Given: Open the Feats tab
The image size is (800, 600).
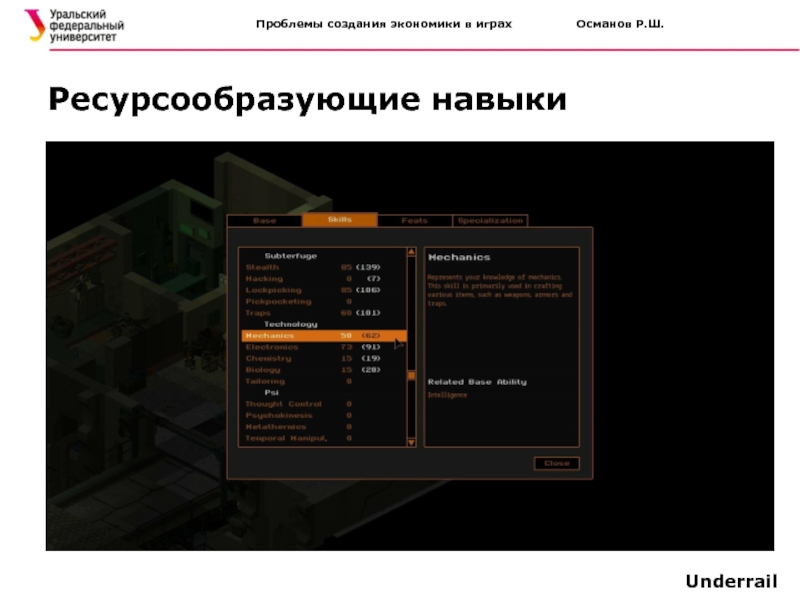Looking at the screenshot, I should pyautogui.click(x=414, y=220).
